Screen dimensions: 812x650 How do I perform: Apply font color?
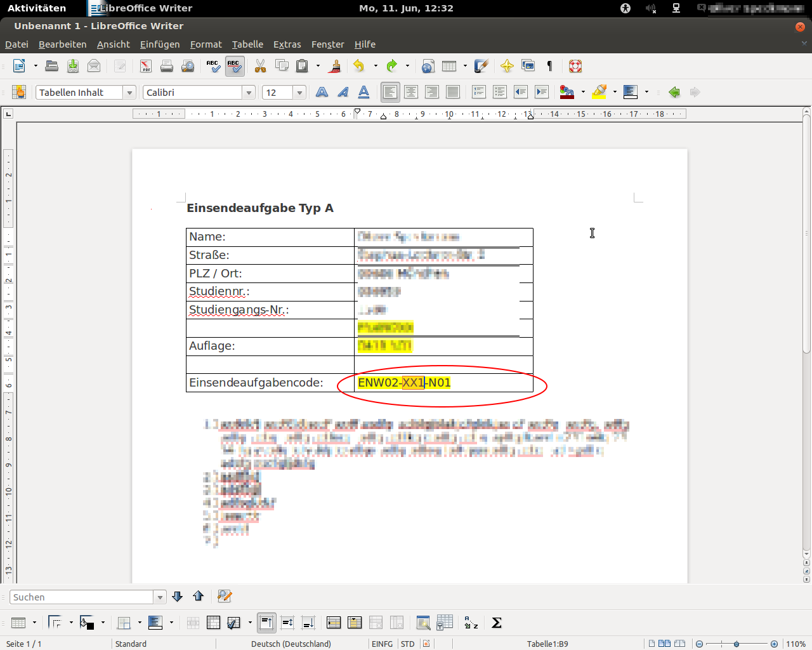[567, 93]
